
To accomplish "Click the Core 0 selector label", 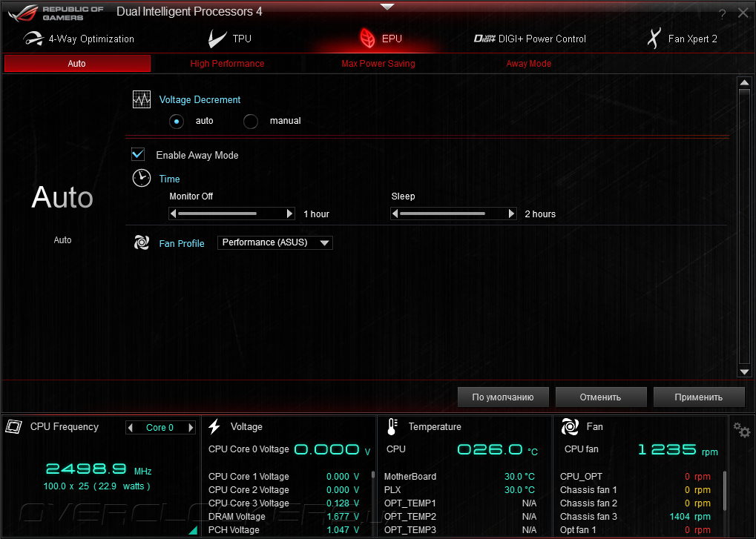I will point(160,428).
